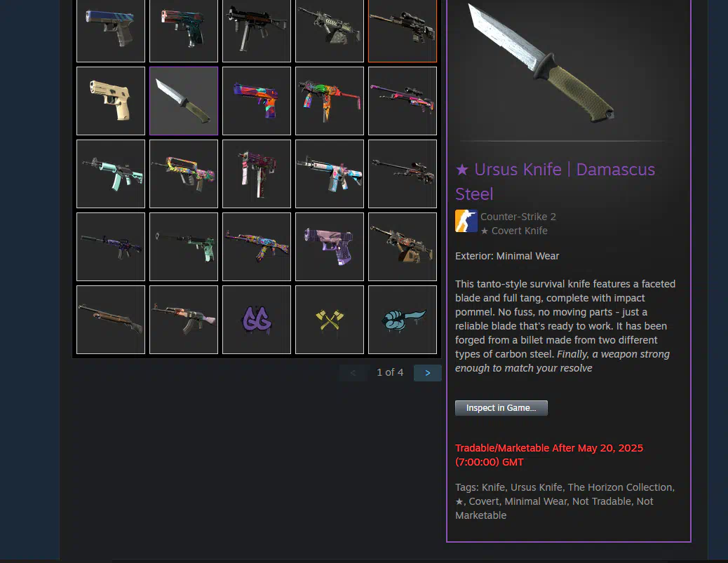Click the disabled previous page arrow
728x563 pixels.
click(353, 373)
